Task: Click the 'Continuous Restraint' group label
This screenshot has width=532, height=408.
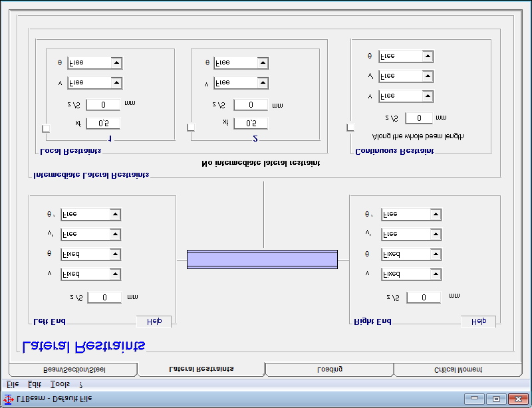Action: tap(394, 152)
